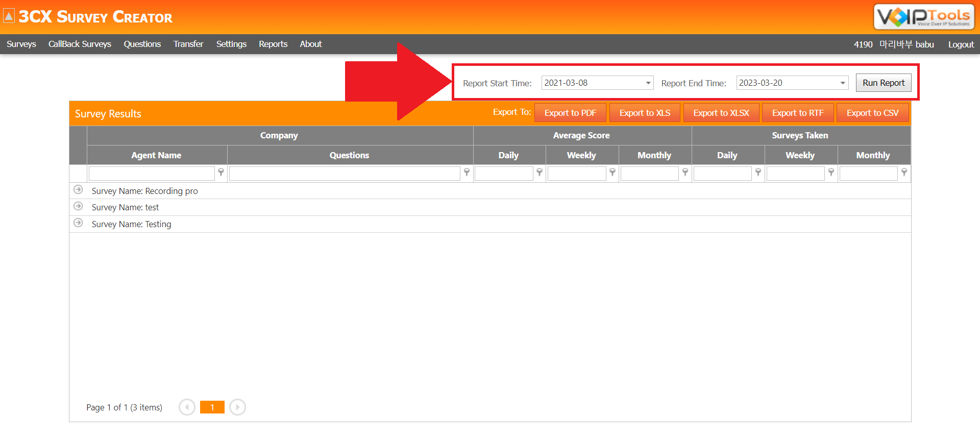
Task: Open the Surveys Taken Monthly filter icon
Action: point(904,173)
